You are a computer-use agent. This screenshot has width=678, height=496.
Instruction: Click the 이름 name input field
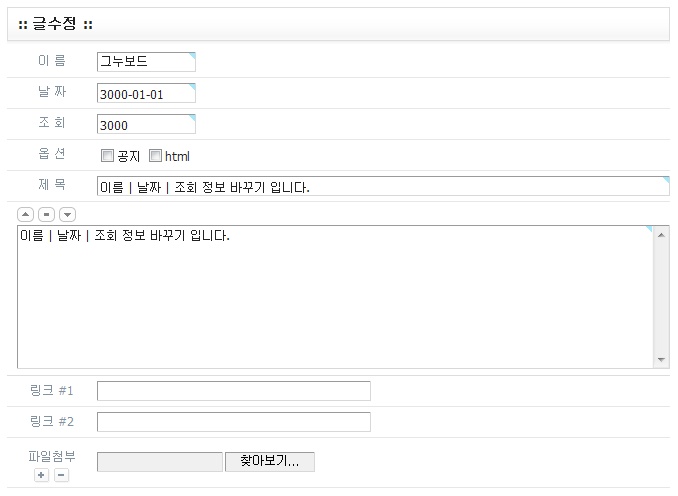[146, 62]
